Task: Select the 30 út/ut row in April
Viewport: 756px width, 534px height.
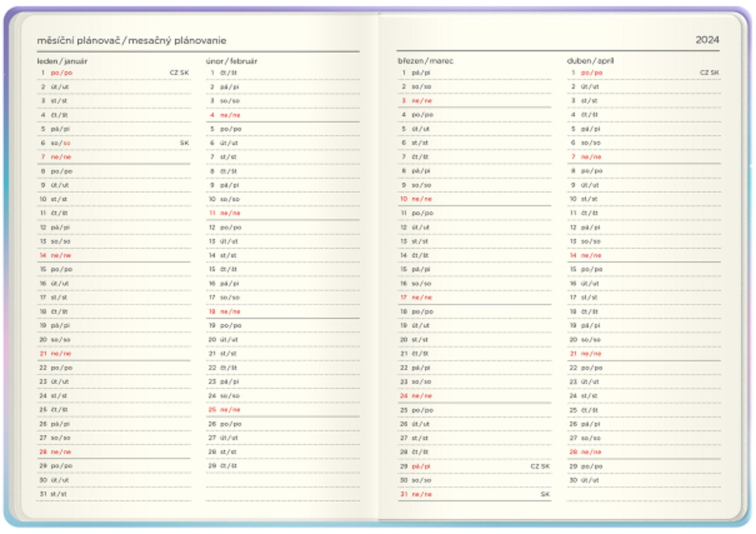Action: point(644,480)
